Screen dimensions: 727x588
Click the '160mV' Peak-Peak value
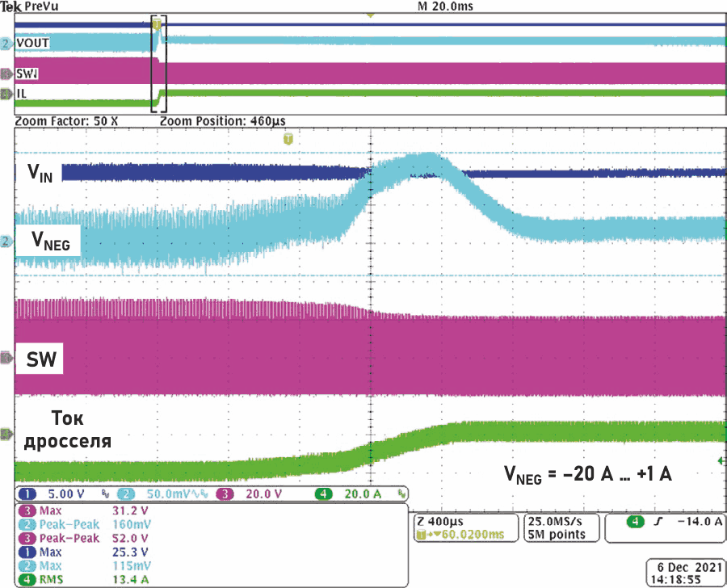pyautogui.click(x=132, y=524)
